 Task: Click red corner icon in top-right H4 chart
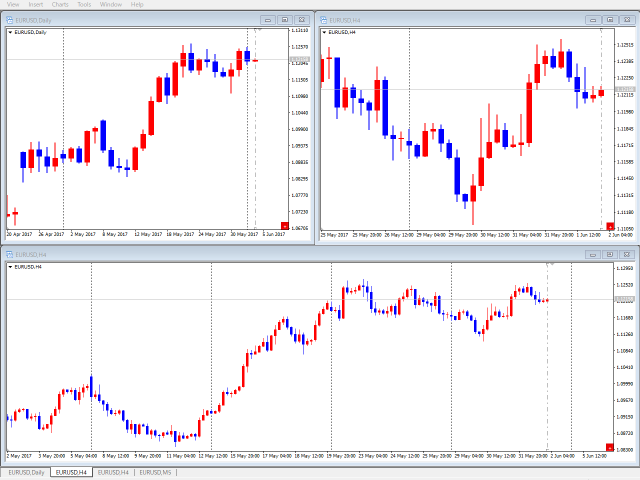(x=610, y=227)
